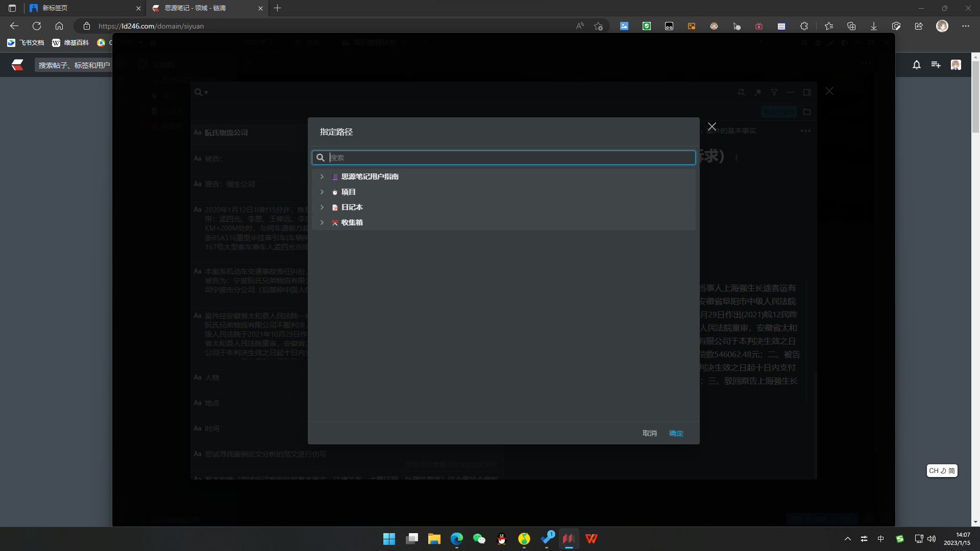The width and height of the screenshot is (980, 551).
Task: Open the notifications bell icon
Action: (916, 65)
